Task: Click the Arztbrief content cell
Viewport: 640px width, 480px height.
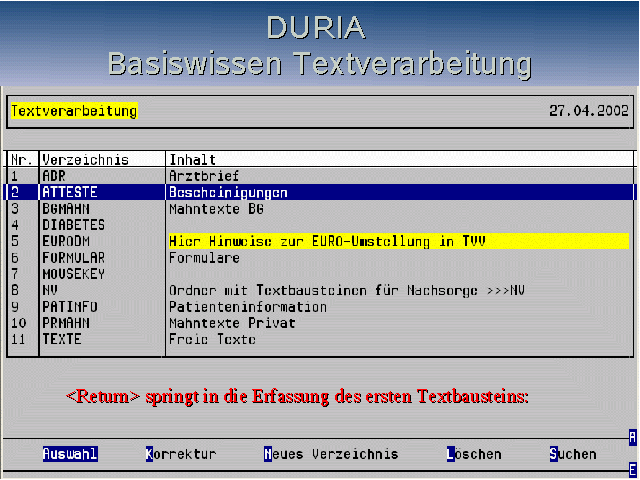Action: click(204, 176)
